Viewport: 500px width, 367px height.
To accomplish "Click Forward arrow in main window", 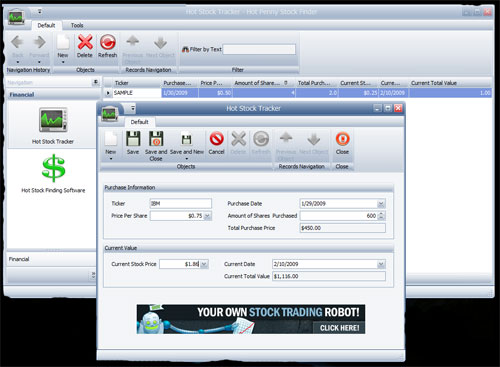I will [x=39, y=42].
